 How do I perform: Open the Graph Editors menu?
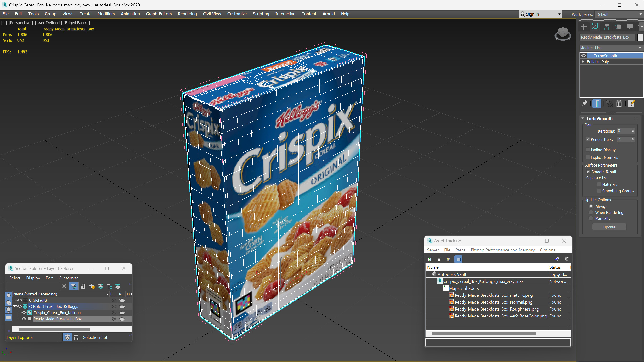click(159, 14)
